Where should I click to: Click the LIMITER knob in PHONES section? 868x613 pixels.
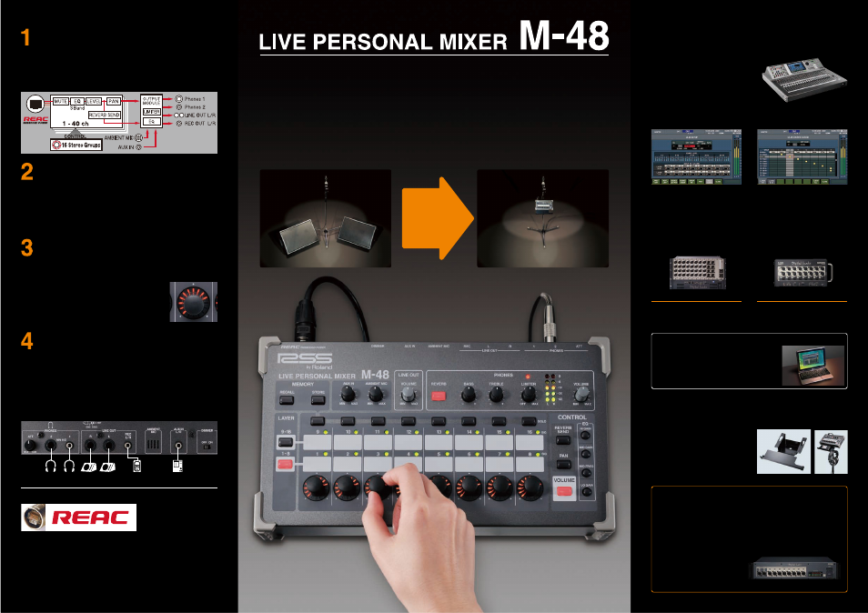528,394
